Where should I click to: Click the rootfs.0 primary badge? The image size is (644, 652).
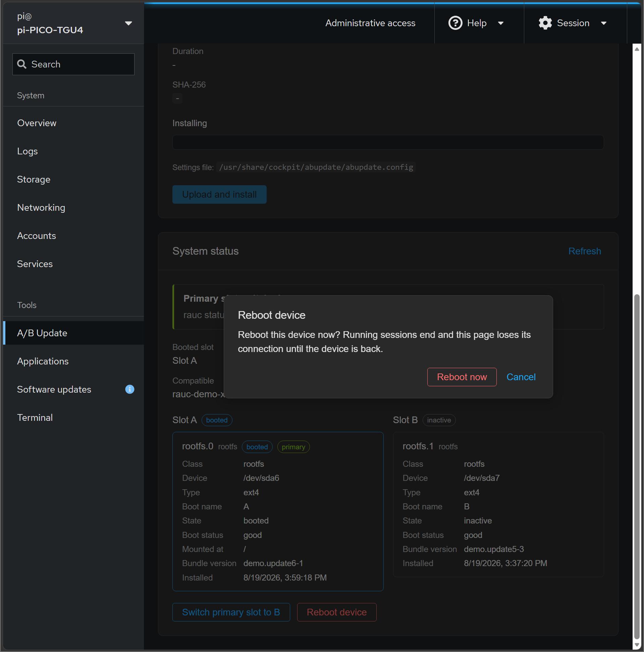pyautogui.click(x=293, y=447)
